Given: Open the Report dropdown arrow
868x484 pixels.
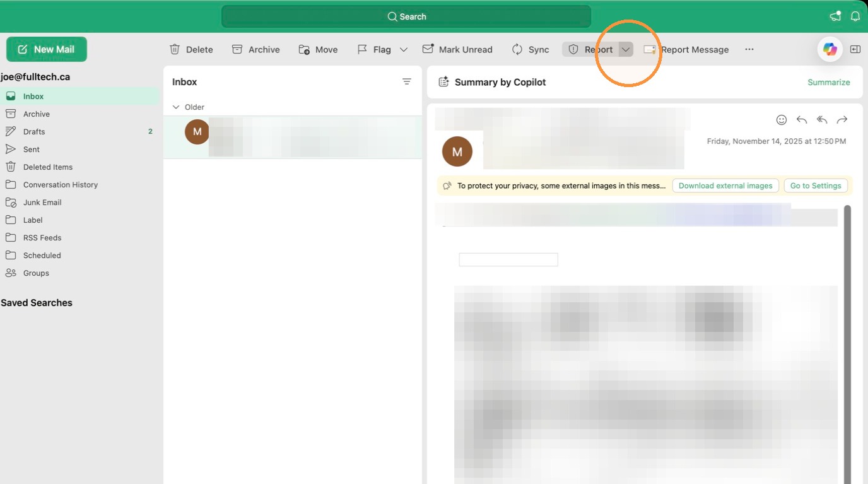Looking at the screenshot, I should [x=626, y=49].
